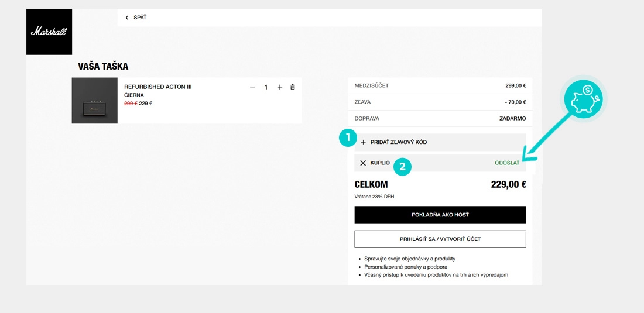644x313 pixels.
Task: Click the CELKOM total 229,00 €
Action: [x=508, y=185]
